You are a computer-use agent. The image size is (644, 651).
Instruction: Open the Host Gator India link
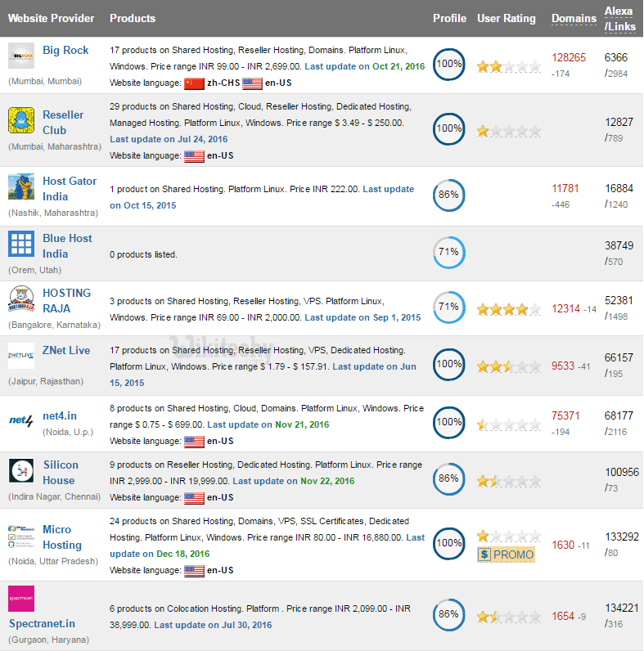(x=70, y=188)
